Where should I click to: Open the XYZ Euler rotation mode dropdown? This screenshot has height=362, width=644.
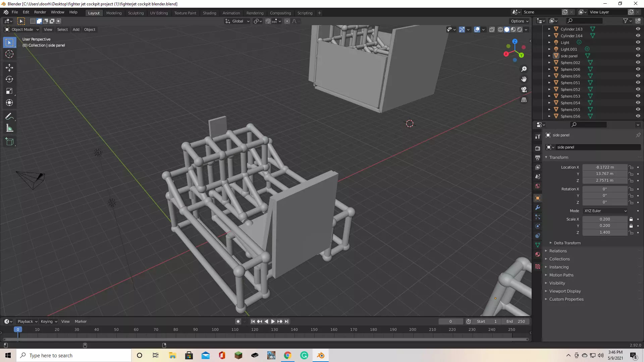[x=605, y=211]
